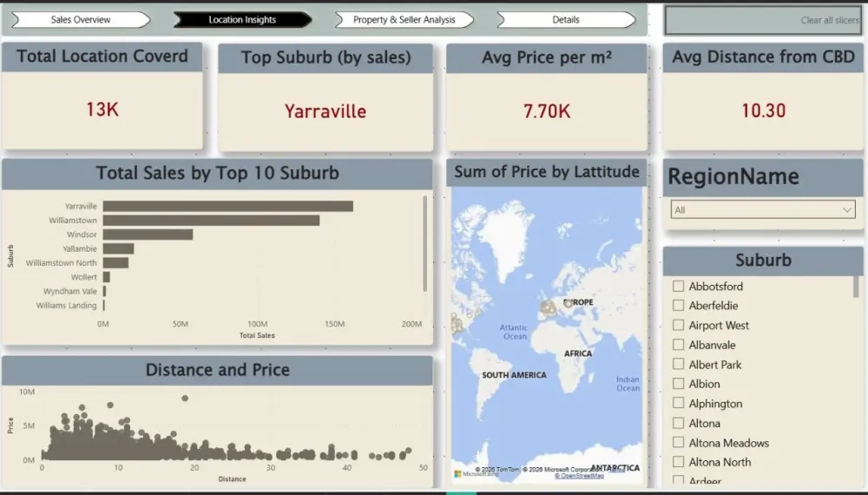This screenshot has width=868, height=495.
Task: Select the Windsor bar in chart
Action: click(148, 234)
